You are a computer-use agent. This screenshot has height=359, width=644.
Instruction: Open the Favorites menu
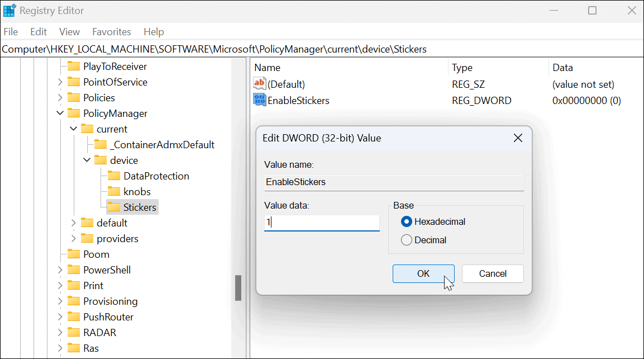[111, 32]
